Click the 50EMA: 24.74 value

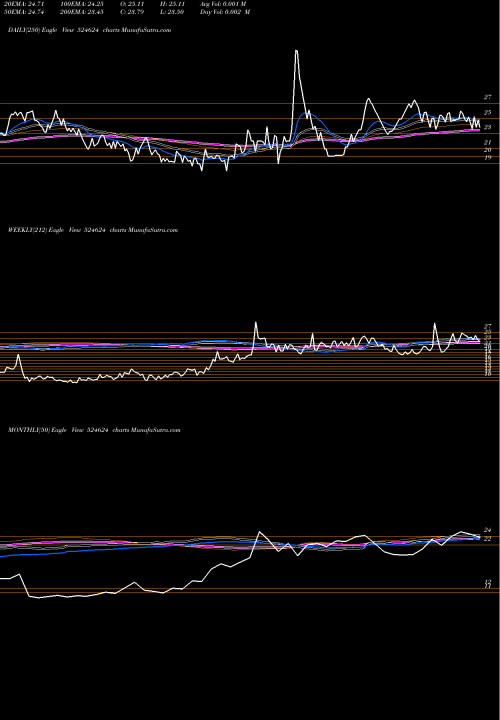[x=23, y=12]
